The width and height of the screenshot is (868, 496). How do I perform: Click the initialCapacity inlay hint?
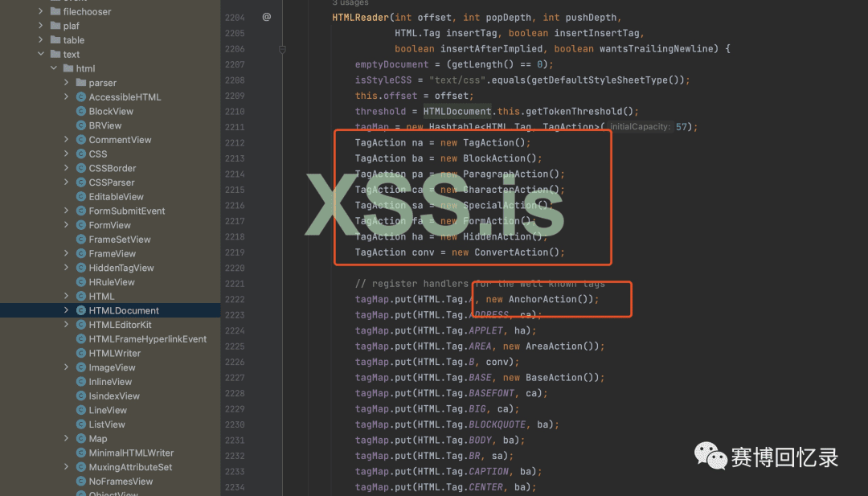pyautogui.click(x=640, y=127)
